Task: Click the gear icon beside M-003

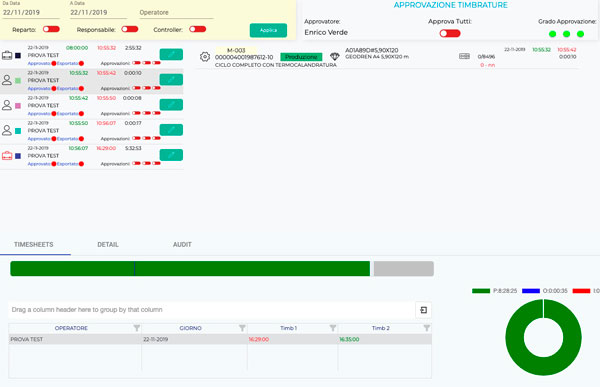Action: 205,57
